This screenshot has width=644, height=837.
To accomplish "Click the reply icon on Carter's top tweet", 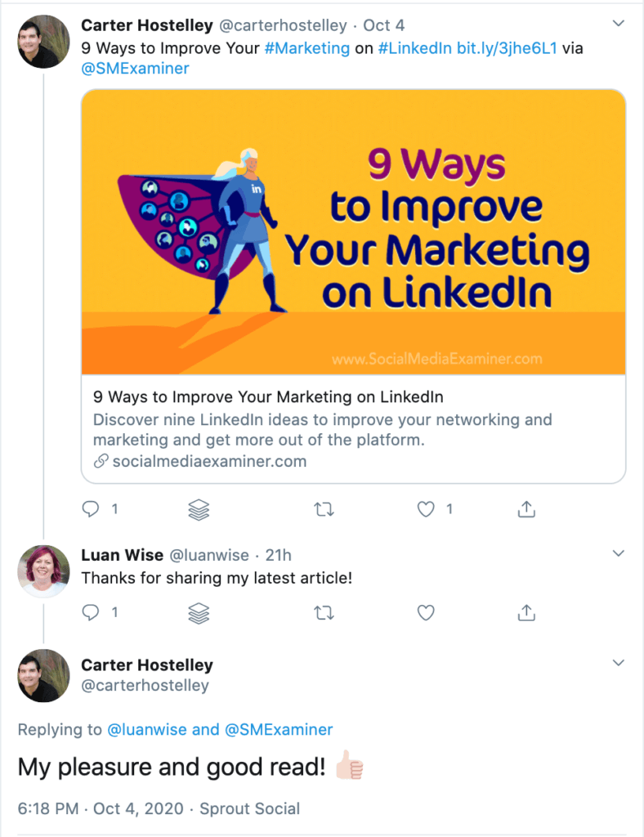I will click(90, 508).
